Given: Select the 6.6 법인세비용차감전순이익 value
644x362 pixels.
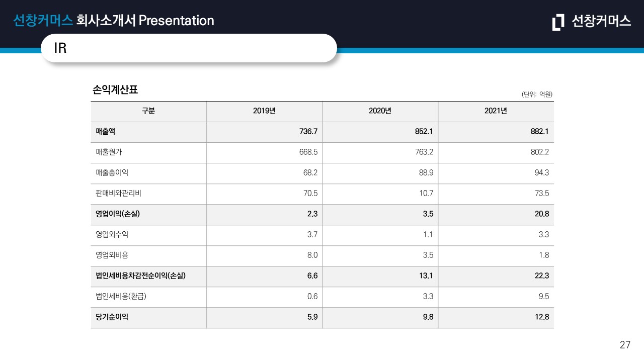Looking at the screenshot, I should [x=312, y=276].
